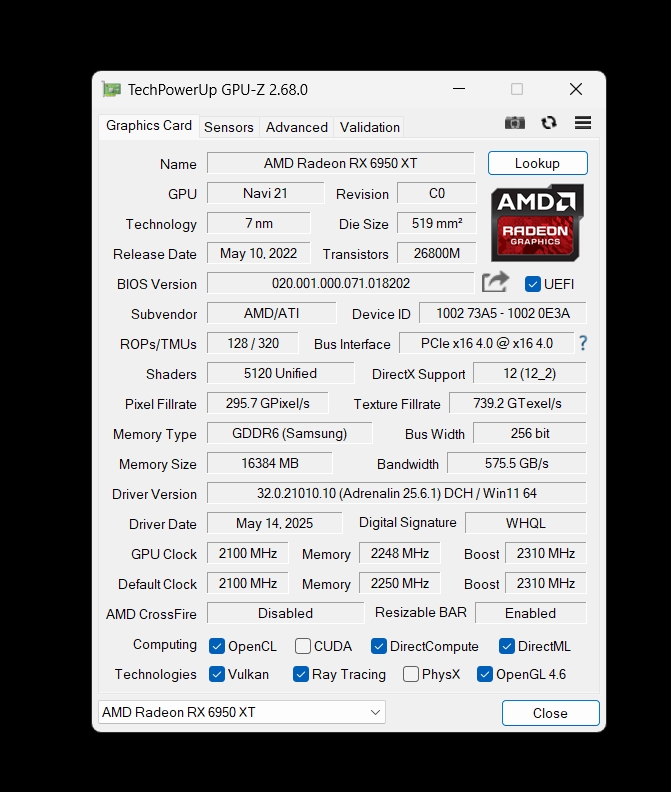Click the Texture Fillrate 739.2 GTexel/s

[x=517, y=403]
